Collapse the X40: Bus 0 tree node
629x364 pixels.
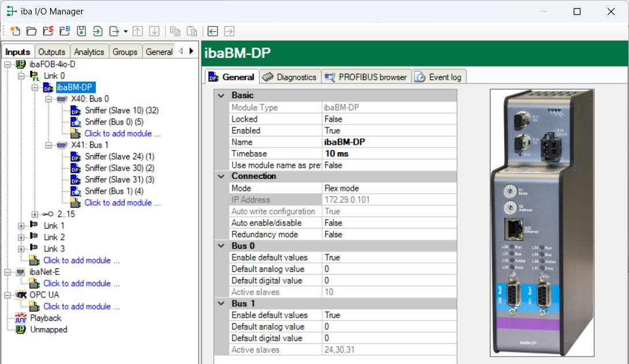click(48, 99)
